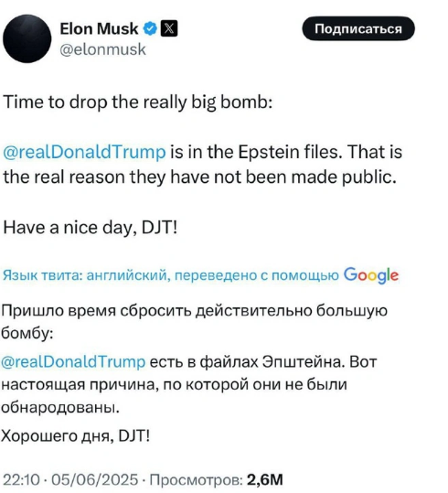This screenshot has width=448, height=493.
Task: Click the X affiliation badge icon
Action: pyautogui.click(x=169, y=29)
